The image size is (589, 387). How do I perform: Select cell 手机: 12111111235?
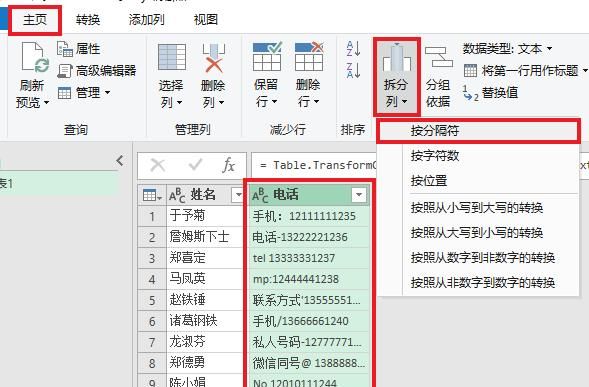(x=309, y=216)
